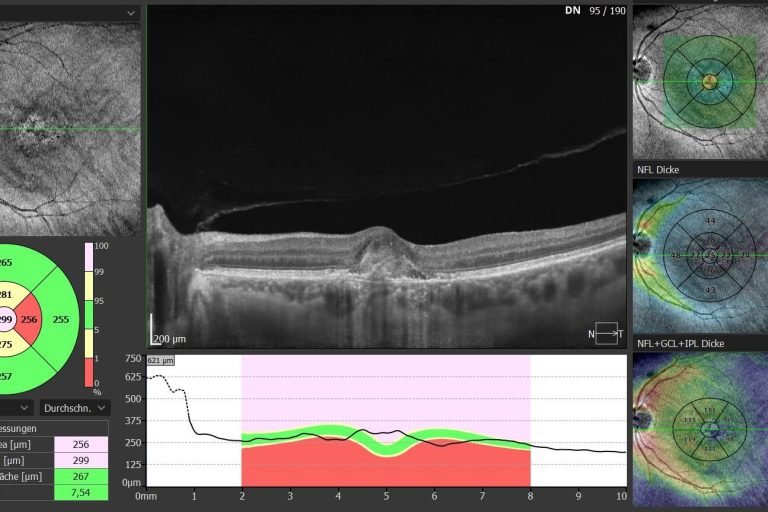Image resolution: width=768 pixels, height=512 pixels.
Task: Click the 0mm label on the graph's horizontal axis
Action: 146,496
